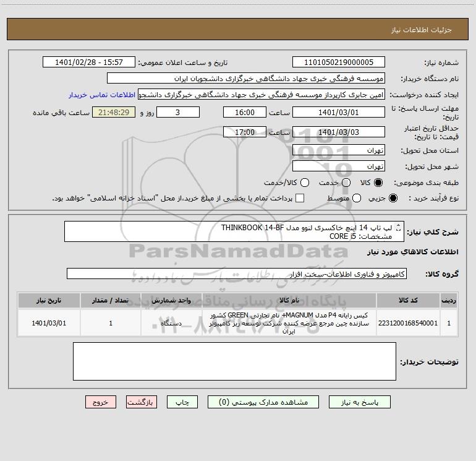Select the متوسط purchase type radio
The height and width of the screenshot is (461, 476).
point(357,198)
